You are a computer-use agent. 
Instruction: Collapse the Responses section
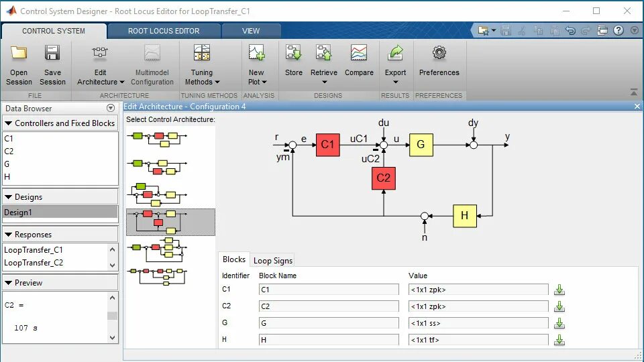[8, 235]
